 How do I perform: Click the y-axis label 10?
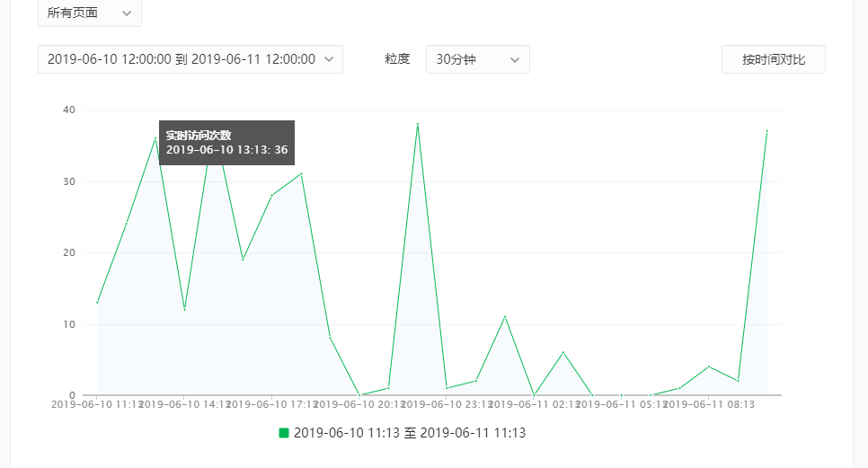tap(69, 324)
